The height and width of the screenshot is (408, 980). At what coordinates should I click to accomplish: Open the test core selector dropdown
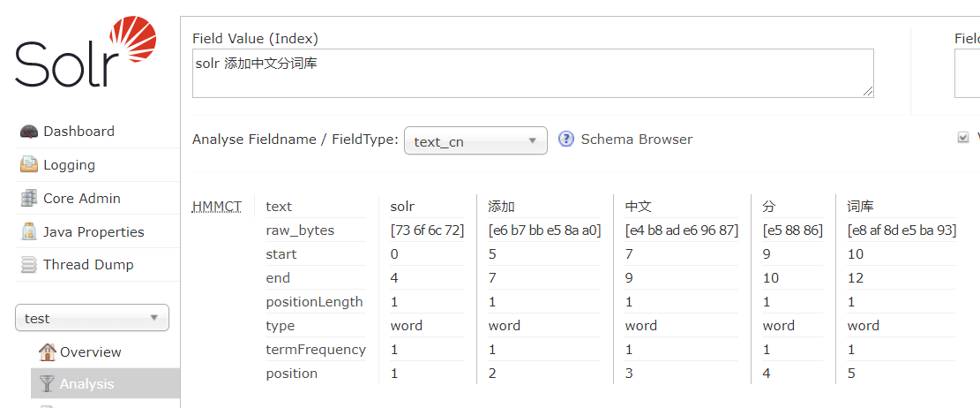pyautogui.click(x=92, y=318)
